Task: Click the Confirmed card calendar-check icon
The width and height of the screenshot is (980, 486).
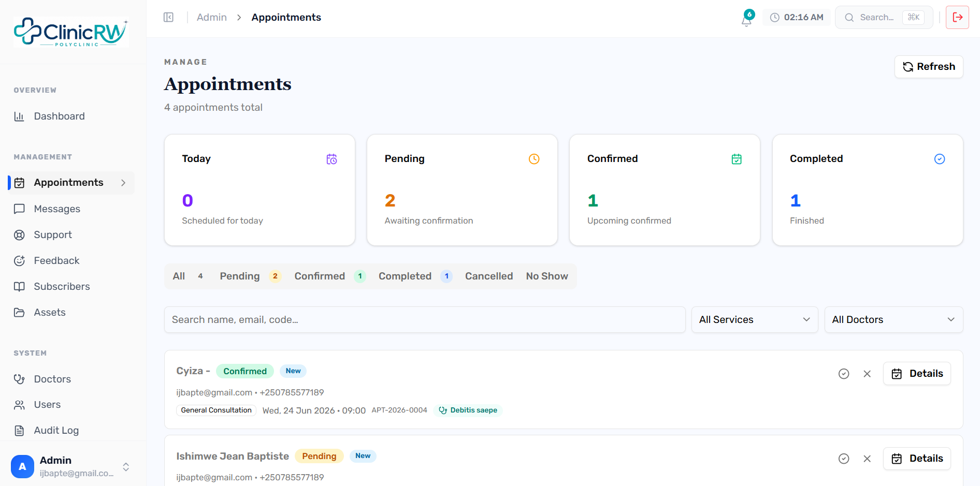Action: (x=737, y=159)
